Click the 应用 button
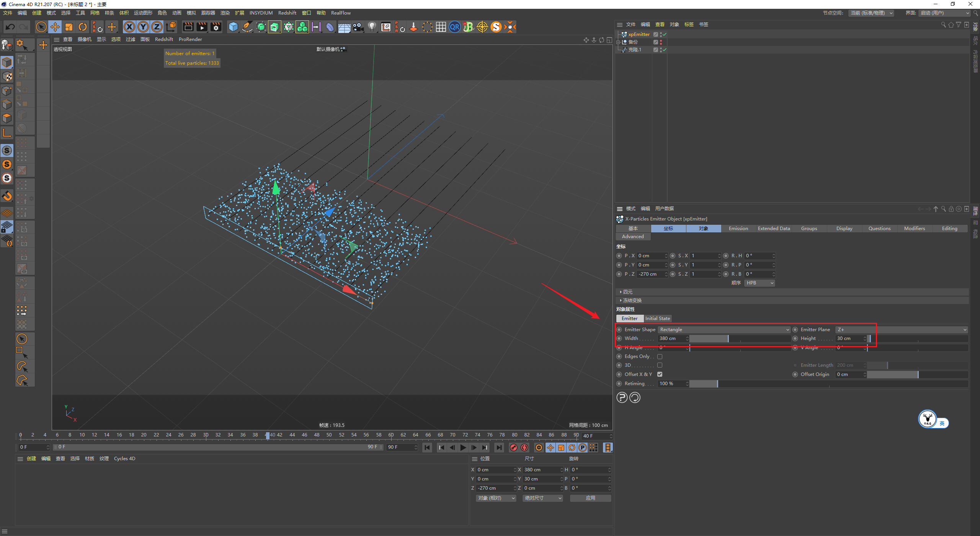Viewport: 980px width, 536px height. tap(590, 498)
